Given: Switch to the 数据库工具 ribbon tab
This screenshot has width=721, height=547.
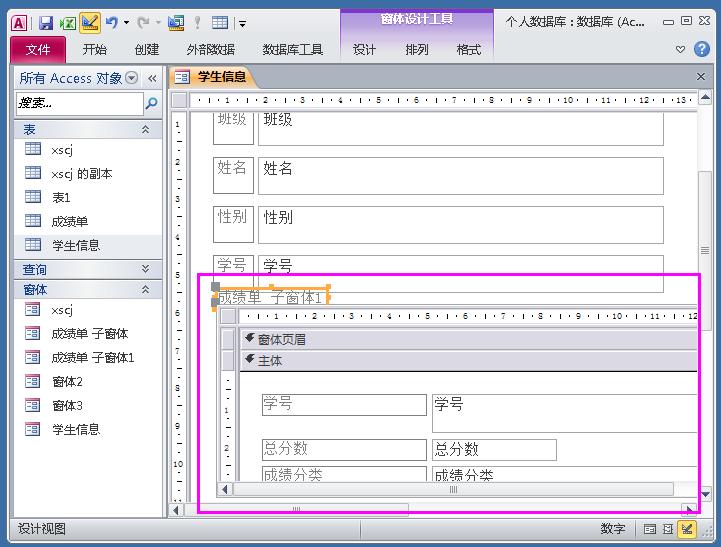Looking at the screenshot, I should point(292,49).
